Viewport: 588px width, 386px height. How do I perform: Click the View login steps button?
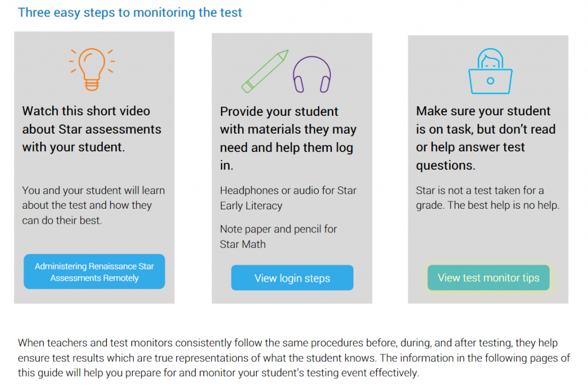292,278
